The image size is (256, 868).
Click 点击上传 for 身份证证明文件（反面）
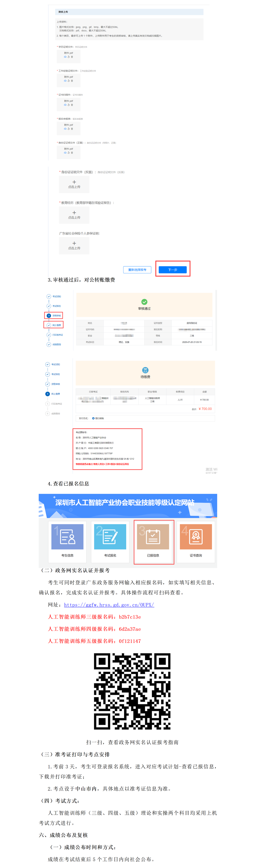coord(74,184)
